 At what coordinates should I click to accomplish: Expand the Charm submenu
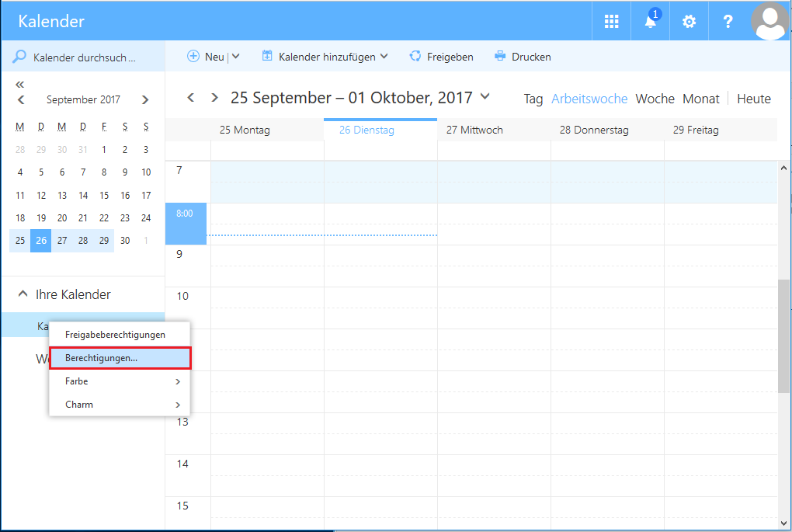point(178,404)
